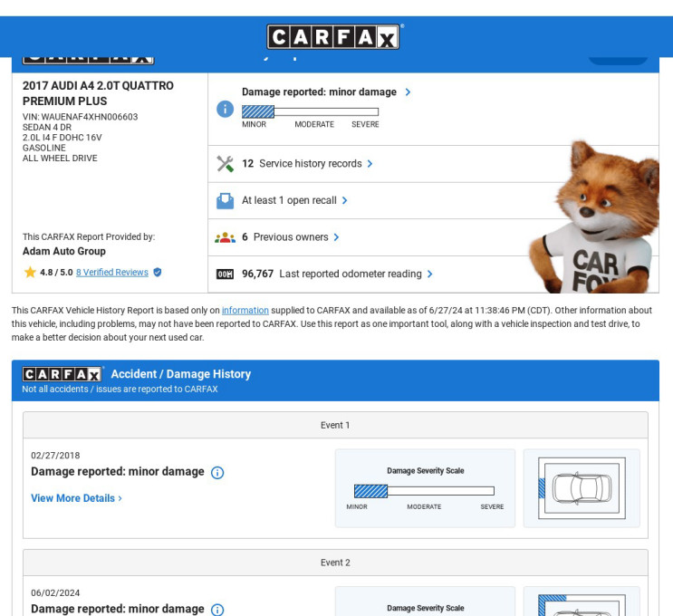Click info icon next to Event 1 damage
This screenshot has height=616, width=673.
pyautogui.click(x=217, y=473)
